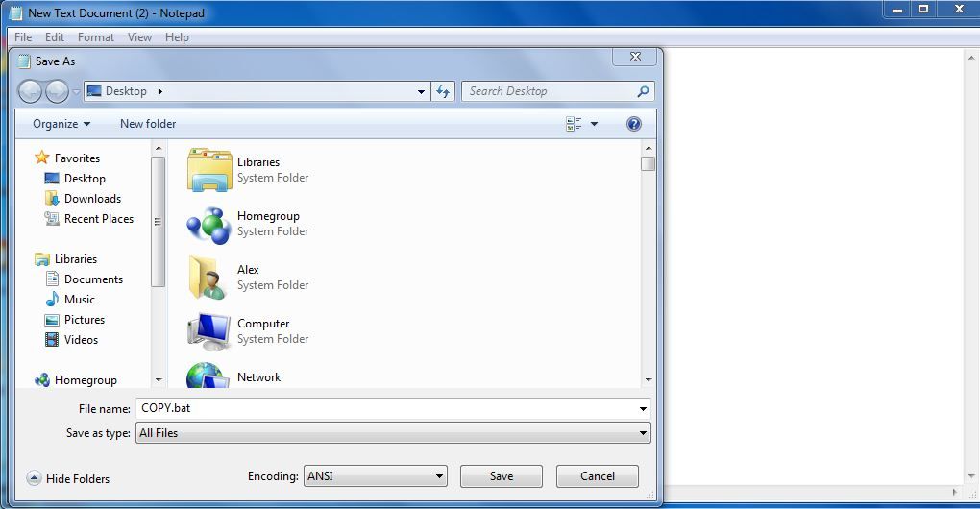This screenshot has height=509, width=980.
Task: Open the Notepad Help menu
Action: click(177, 37)
